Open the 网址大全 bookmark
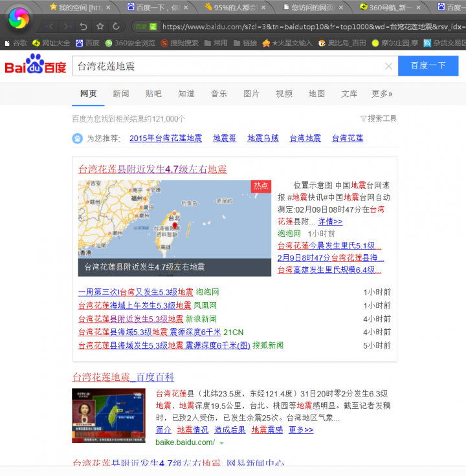The height and width of the screenshot is (476, 466). pyautogui.click(x=51, y=43)
